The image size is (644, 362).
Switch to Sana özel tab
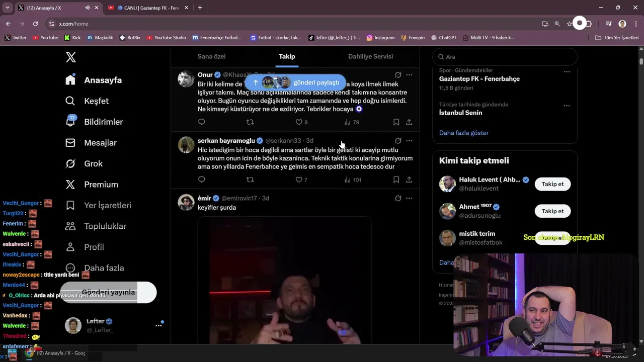[x=211, y=56]
